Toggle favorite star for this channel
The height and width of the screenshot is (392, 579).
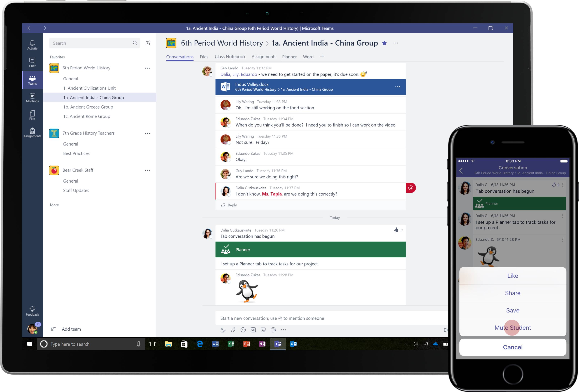(x=384, y=43)
